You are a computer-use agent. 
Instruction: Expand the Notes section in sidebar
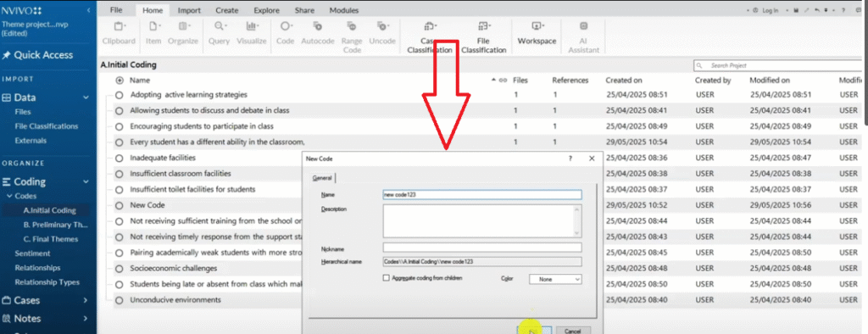click(x=86, y=319)
